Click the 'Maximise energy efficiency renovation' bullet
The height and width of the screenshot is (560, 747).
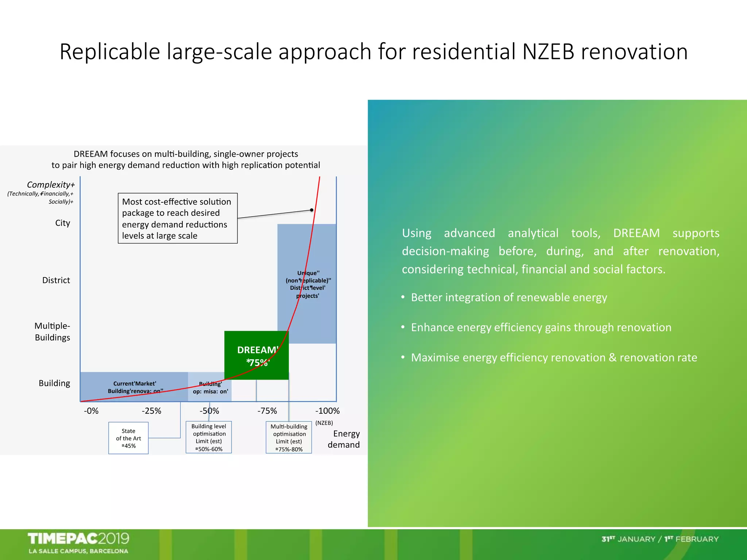point(554,358)
